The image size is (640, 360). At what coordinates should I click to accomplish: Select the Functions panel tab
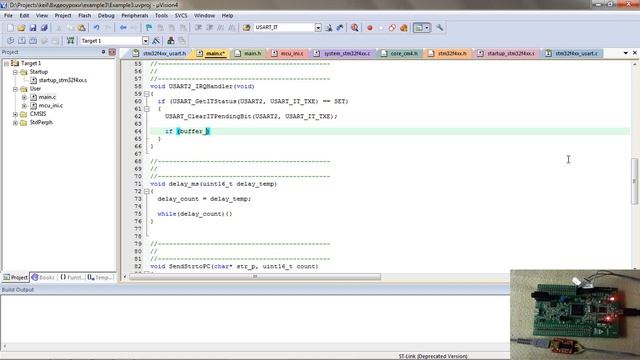click(71, 278)
